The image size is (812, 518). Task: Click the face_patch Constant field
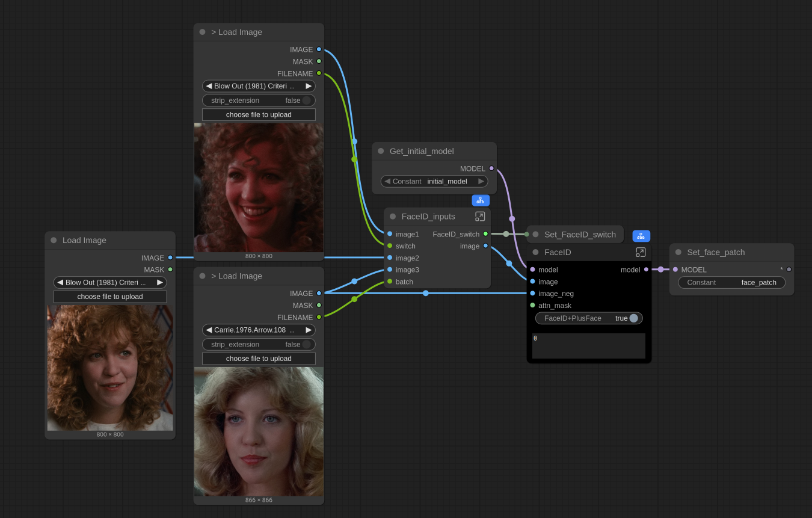click(x=731, y=282)
